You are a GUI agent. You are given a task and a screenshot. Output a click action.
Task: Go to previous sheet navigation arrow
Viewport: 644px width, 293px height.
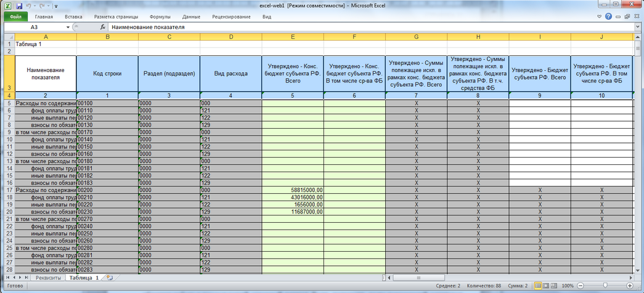point(15,278)
